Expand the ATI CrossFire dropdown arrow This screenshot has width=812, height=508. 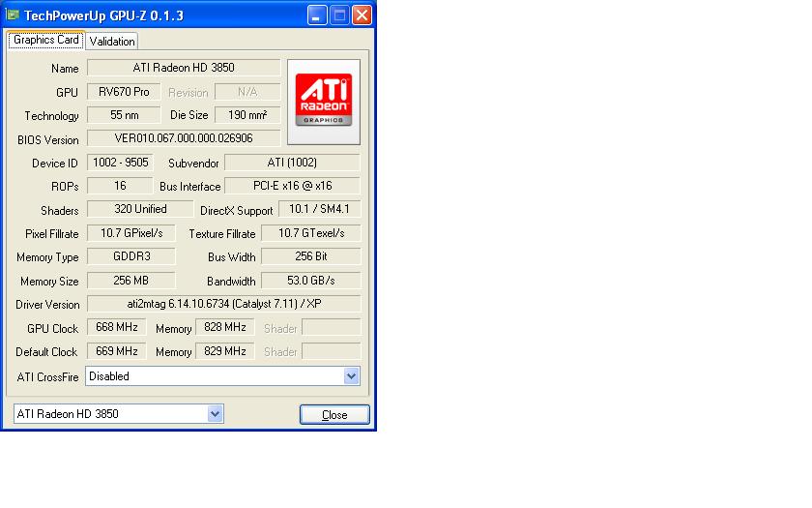point(351,375)
